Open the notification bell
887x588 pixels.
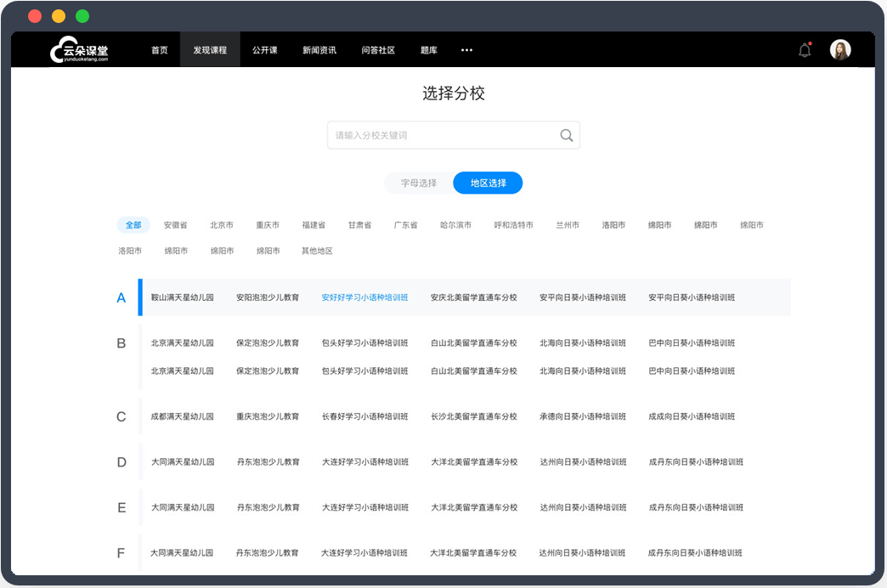[x=805, y=50]
